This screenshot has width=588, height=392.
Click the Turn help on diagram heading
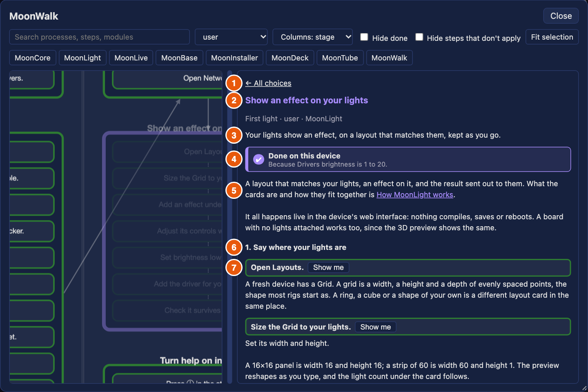[x=191, y=361]
